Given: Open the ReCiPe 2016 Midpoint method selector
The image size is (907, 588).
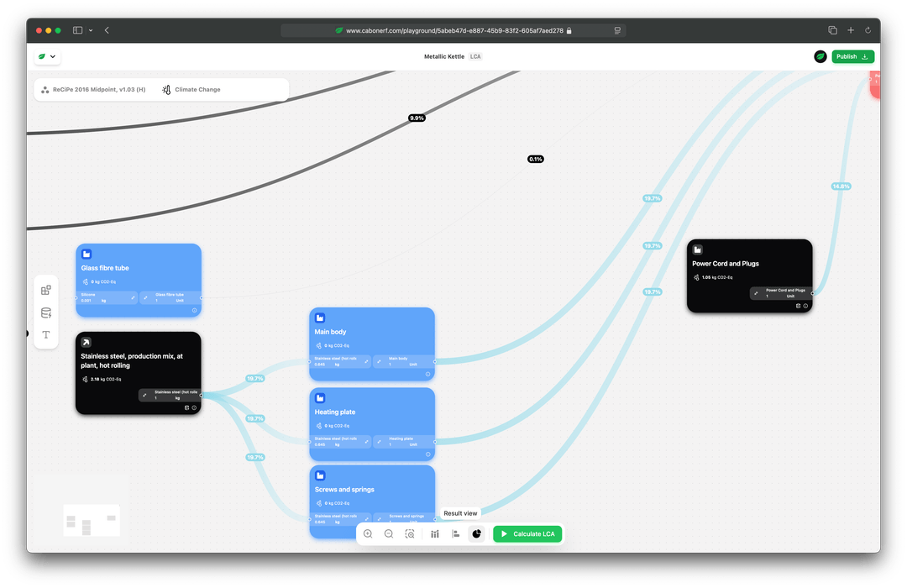Looking at the screenshot, I should [94, 90].
